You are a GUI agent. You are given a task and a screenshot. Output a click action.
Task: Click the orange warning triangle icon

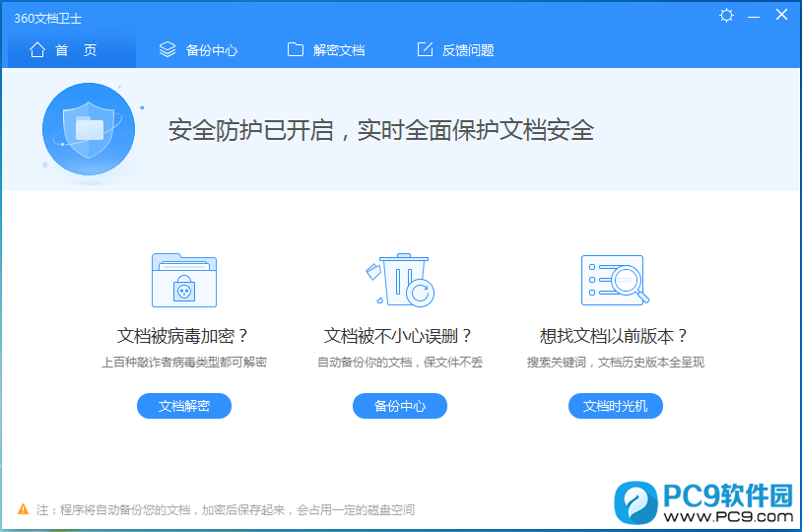click(23, 509)
